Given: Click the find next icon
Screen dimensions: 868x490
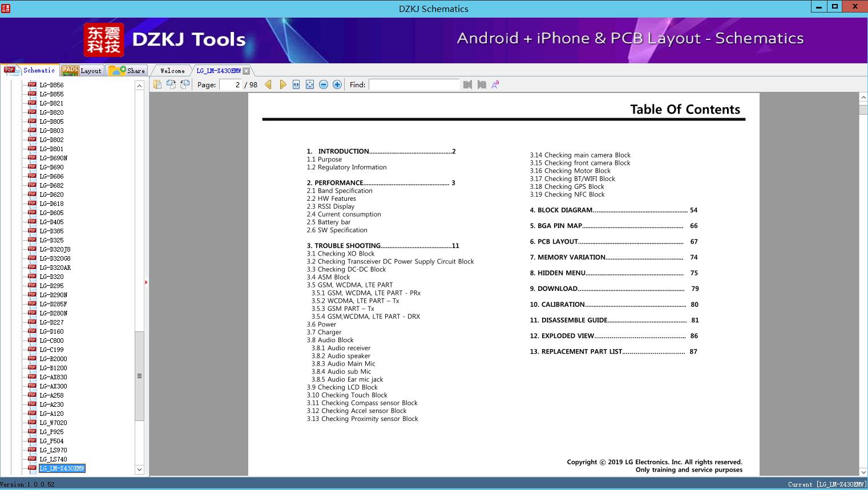Looking at the screenshot, I should click(x=482, y=84).
